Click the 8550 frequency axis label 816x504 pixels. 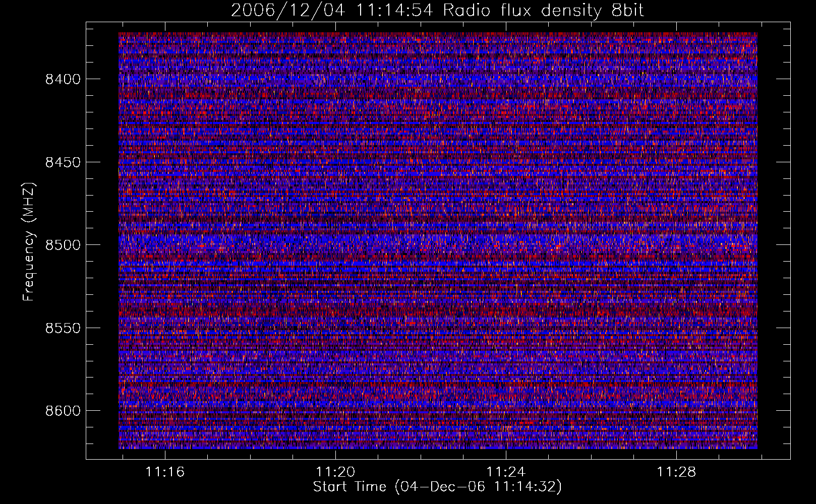(x=63, y=328)
